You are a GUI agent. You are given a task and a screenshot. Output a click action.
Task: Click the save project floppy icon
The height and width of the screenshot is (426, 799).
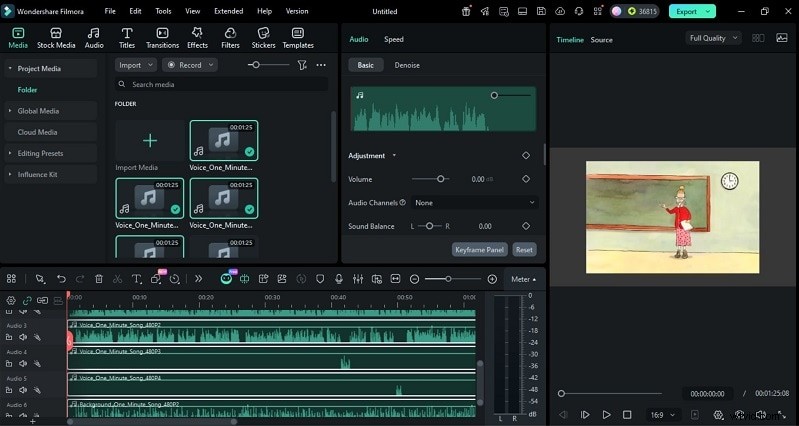(541, 11)
